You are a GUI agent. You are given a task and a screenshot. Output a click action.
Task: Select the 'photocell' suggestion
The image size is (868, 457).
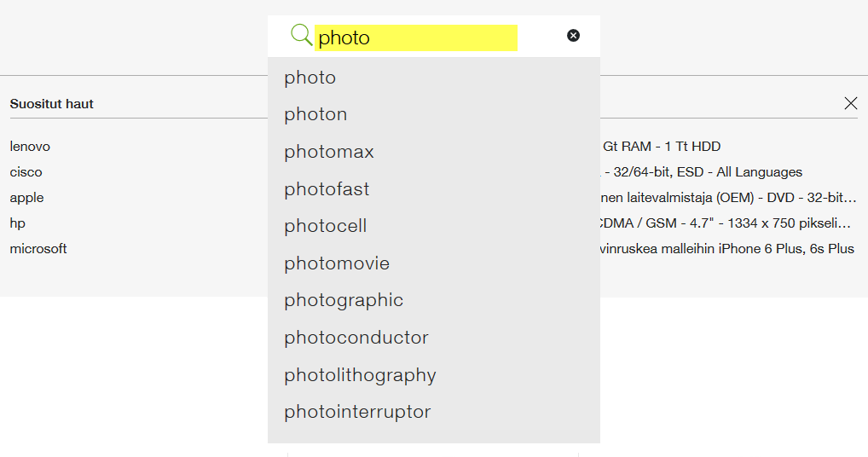(x=326, y=226)
